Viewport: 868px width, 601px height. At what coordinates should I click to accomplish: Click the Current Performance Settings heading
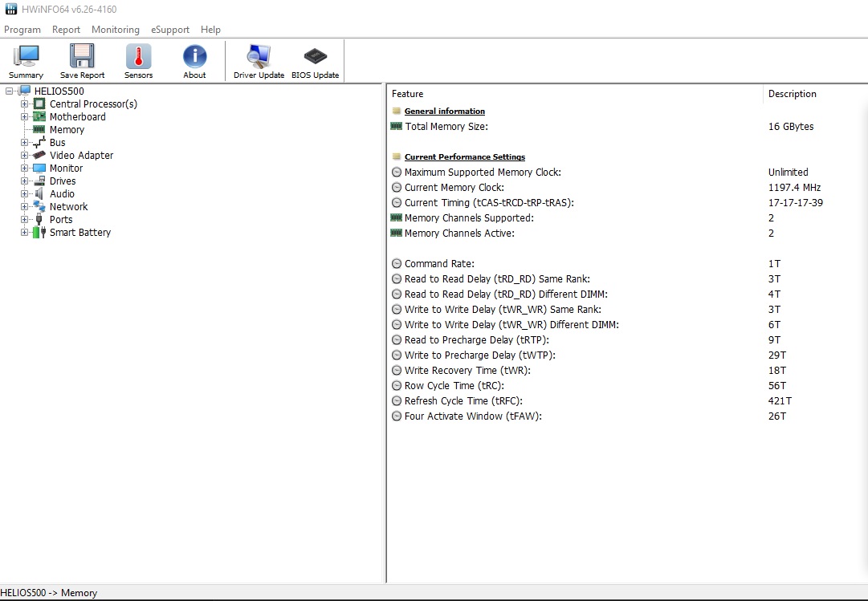pyautogui.click(x=464, y=156)
